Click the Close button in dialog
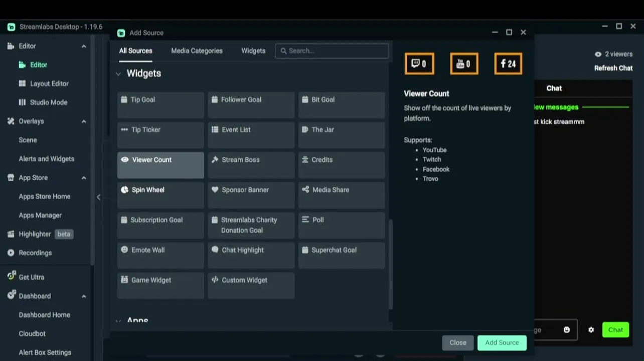The width and height of the screenshot is (644, 361). pyautogui.click(x=458, y=342)
